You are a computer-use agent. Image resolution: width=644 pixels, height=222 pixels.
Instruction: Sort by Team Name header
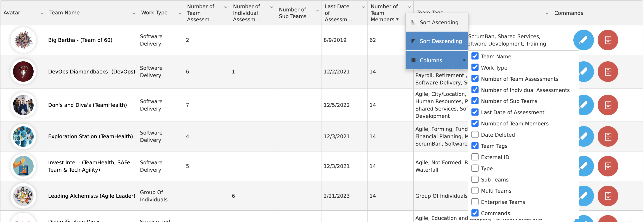click(x=64, y=13)
